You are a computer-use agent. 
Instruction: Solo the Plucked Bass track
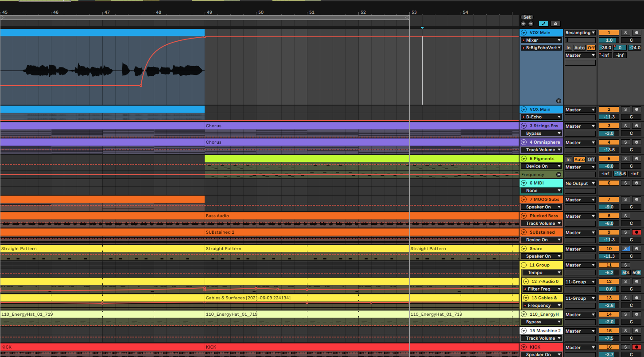click(x=625, y=216)
